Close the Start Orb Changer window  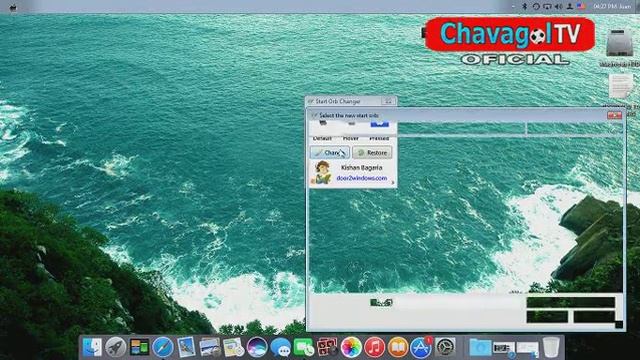point(388,100)
